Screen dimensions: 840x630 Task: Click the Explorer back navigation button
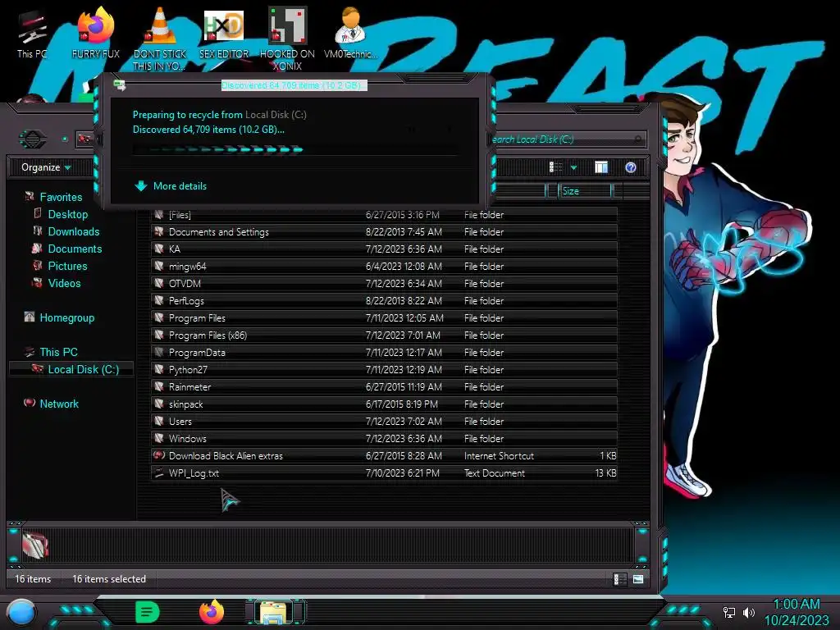33,139
